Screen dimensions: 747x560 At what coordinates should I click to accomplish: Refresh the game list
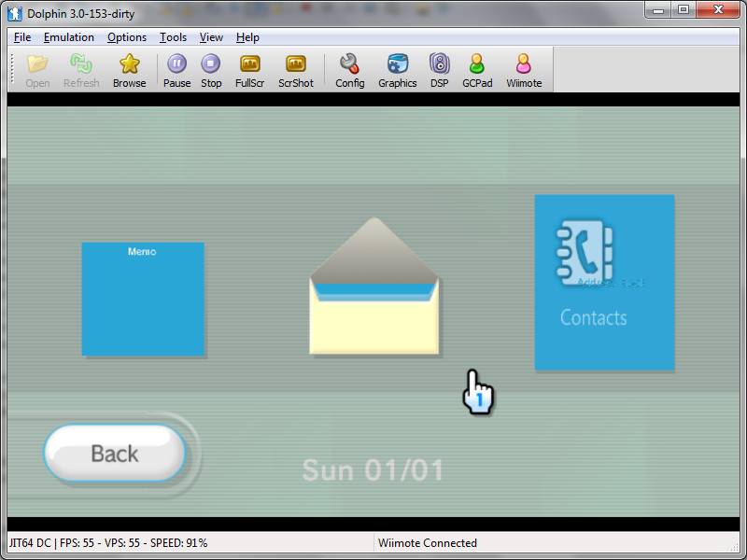click(x=80, y=69)
